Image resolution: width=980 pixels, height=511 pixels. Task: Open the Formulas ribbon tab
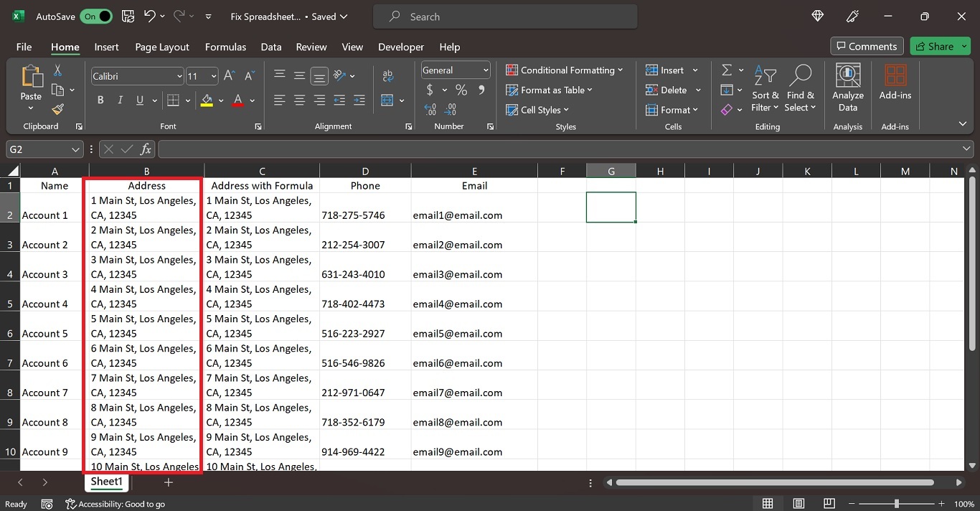pos(225,47)
